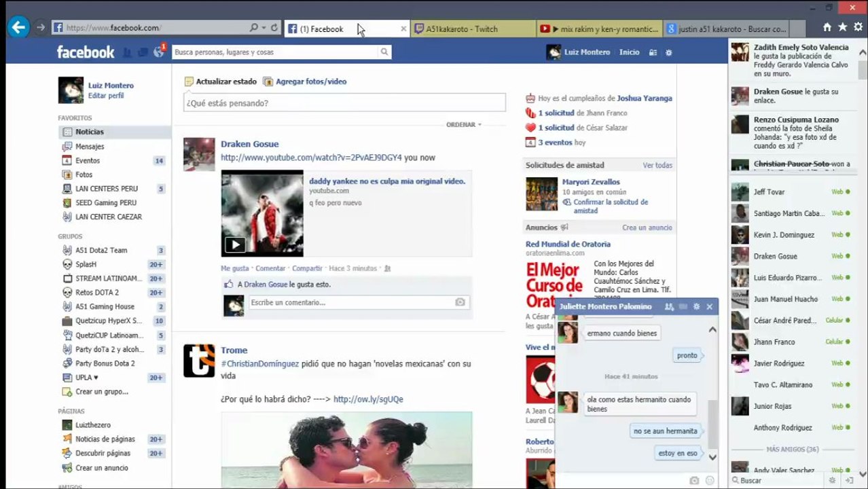Open chat with Javier Rodriguez
868x489 pixels.
pos(791,363)
